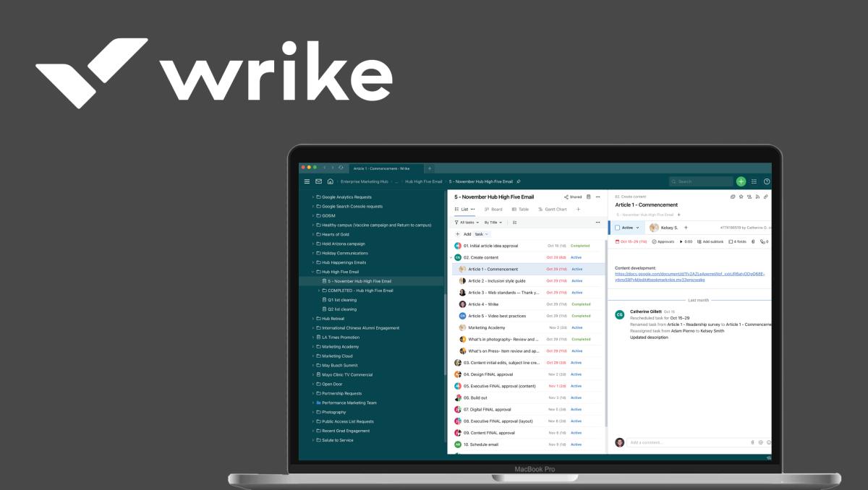Open the Active status dropdown arrow

coord(637,228)
